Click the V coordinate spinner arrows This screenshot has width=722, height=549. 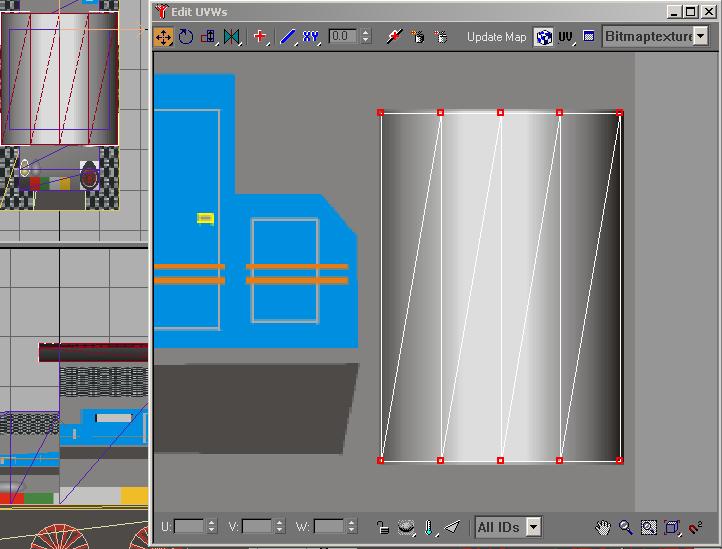click(279, 526)
